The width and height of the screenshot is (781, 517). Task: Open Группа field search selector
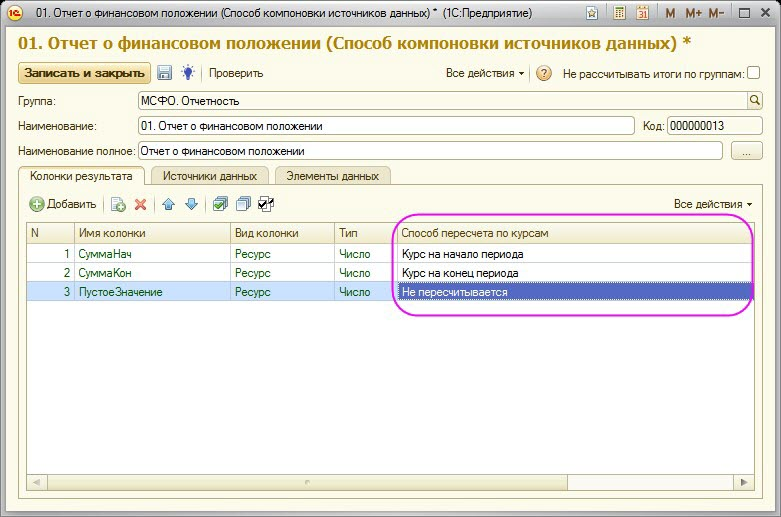tap(755, 100)
